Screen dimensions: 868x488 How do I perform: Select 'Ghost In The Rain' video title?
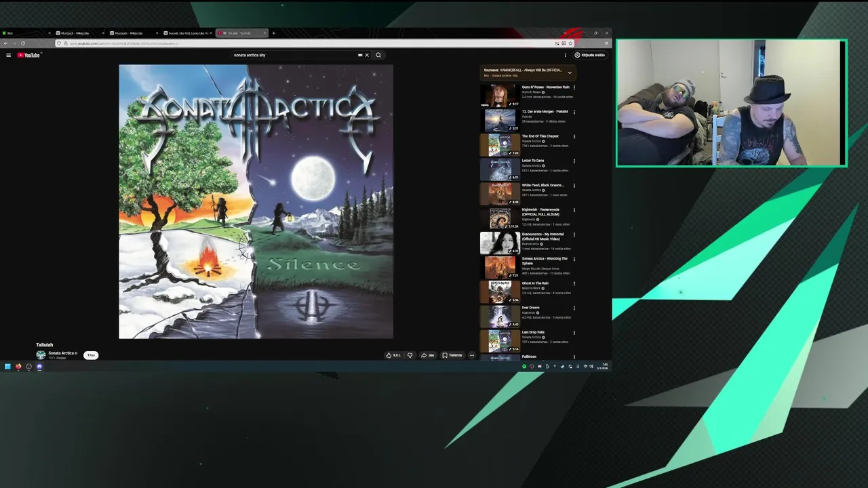(535, 283)
